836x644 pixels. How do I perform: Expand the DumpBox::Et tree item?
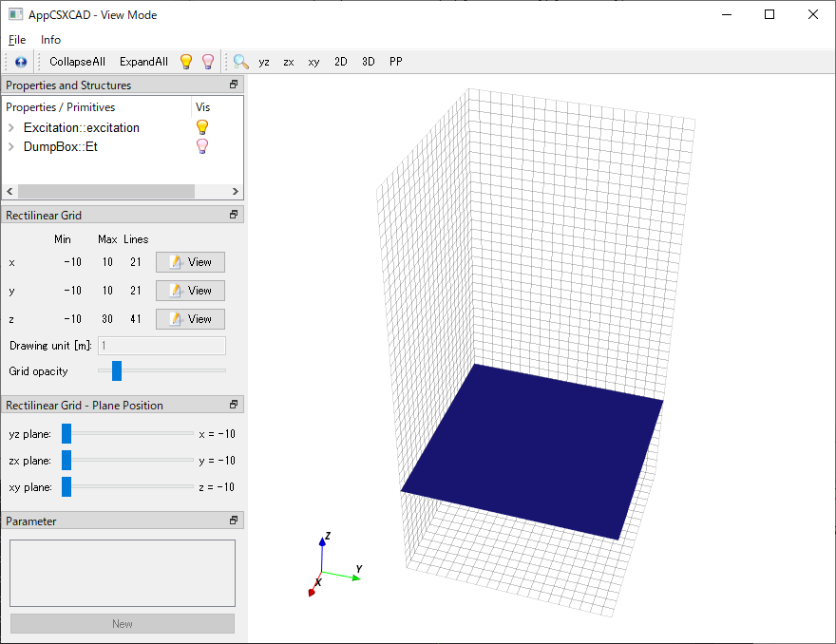point(9,145)
